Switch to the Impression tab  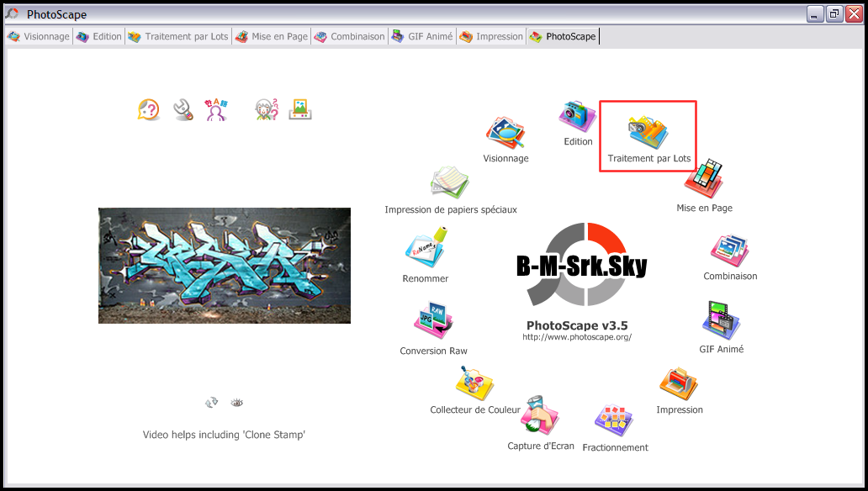[x=491, y=36]
